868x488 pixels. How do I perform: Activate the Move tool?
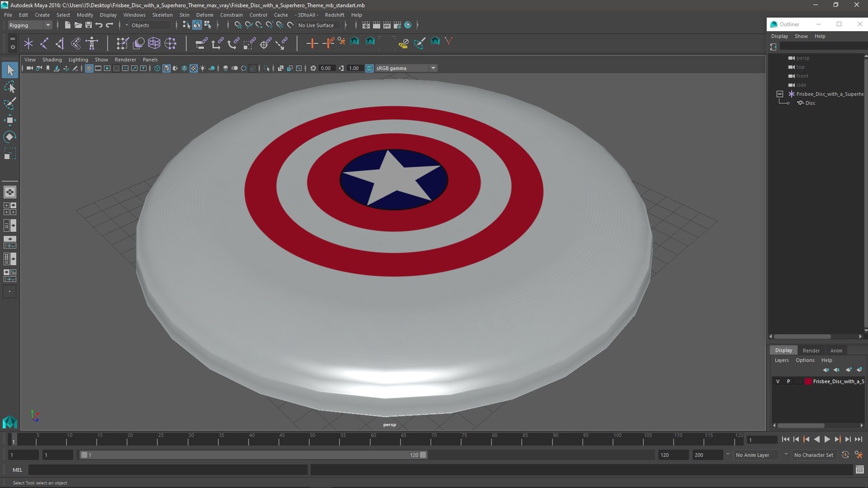10,120
